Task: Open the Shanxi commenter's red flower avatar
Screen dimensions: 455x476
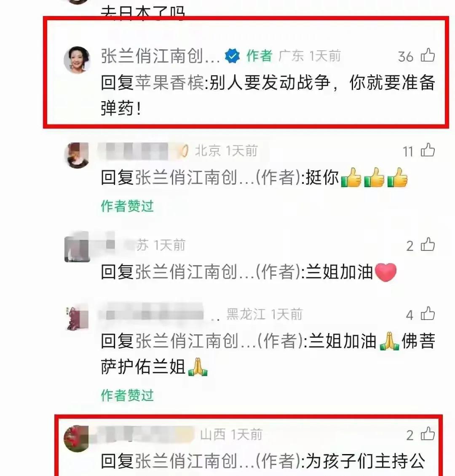Action: pos(76,438)
